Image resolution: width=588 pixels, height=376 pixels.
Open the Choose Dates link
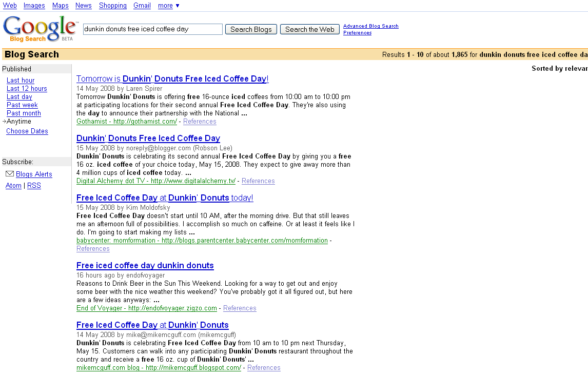(27, 131)
